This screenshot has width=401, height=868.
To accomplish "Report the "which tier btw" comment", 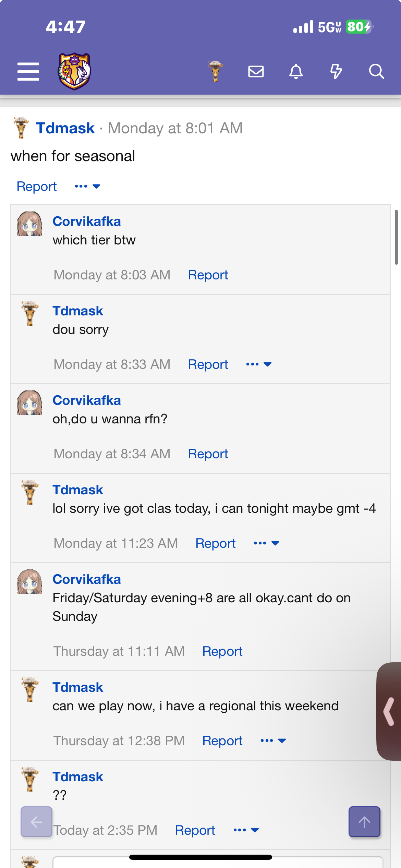I will pyautogui.click(x=208, y=275).
